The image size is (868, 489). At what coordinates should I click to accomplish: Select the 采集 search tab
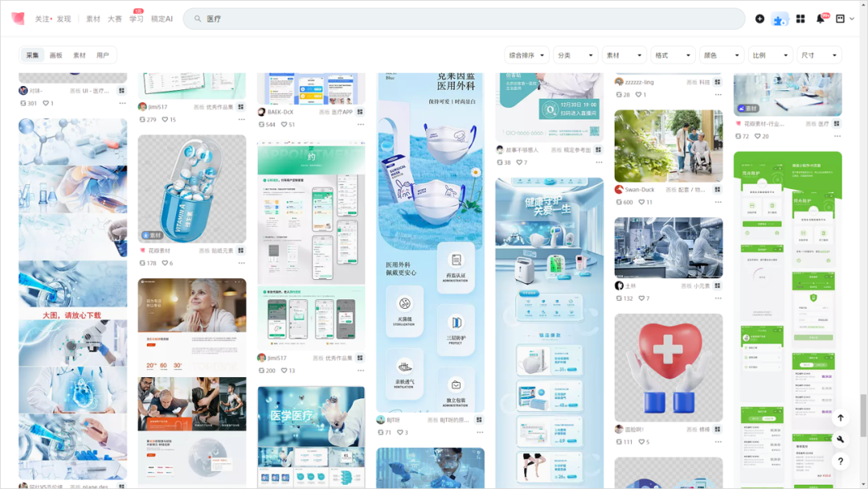click(x=33, y=55)
